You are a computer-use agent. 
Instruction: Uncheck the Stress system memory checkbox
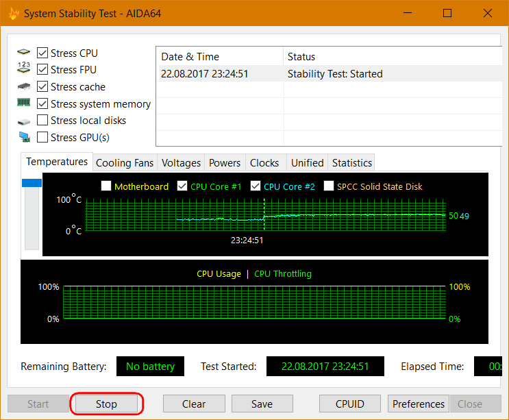[x=42, y=104]
